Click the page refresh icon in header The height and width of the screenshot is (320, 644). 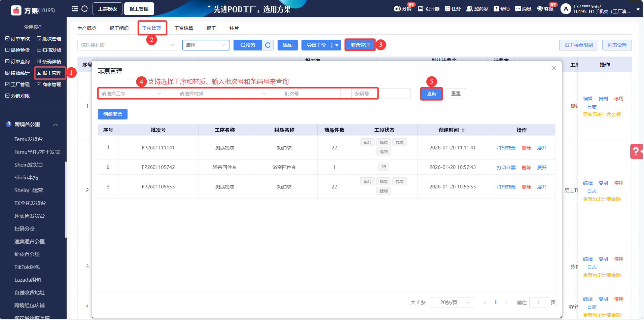click(x=84, y=9)
